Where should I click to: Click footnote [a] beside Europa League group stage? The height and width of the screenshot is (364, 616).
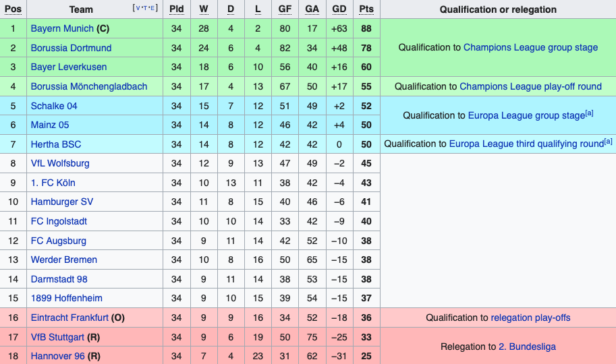click(590, 113)
